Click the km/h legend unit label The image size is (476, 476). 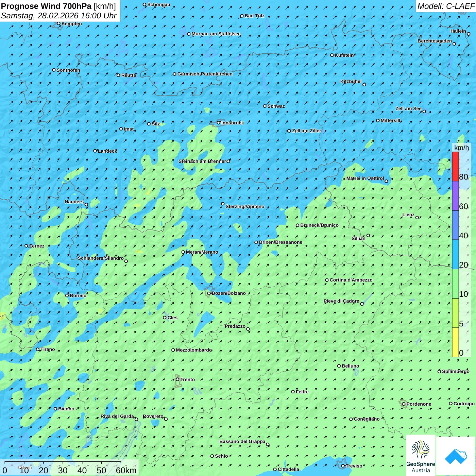[x=461, y=147]
